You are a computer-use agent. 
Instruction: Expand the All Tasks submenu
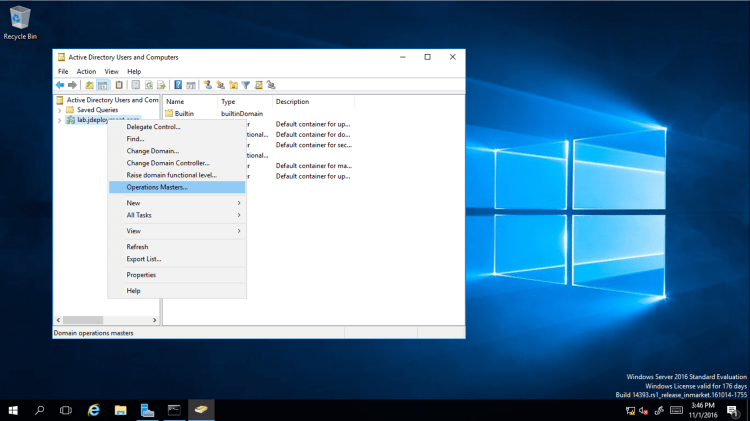[x=176, y=215]
